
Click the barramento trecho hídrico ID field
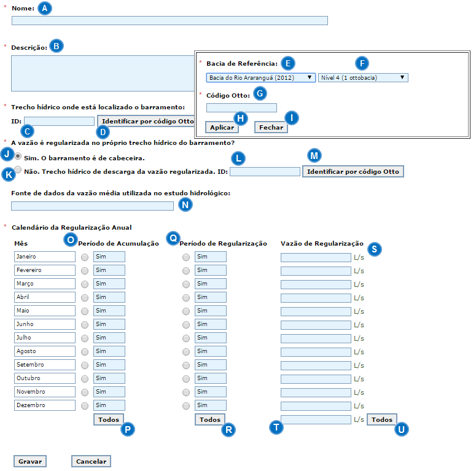click(59, 122)
